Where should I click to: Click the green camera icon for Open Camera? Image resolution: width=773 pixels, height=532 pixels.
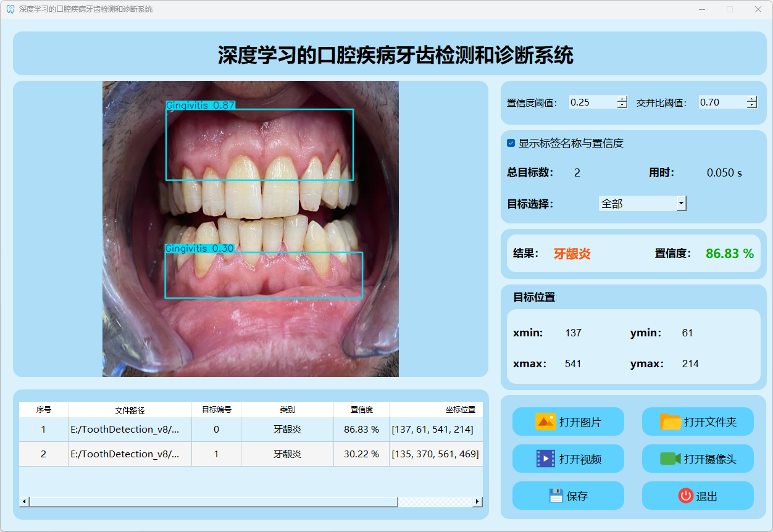coord(670,459)
